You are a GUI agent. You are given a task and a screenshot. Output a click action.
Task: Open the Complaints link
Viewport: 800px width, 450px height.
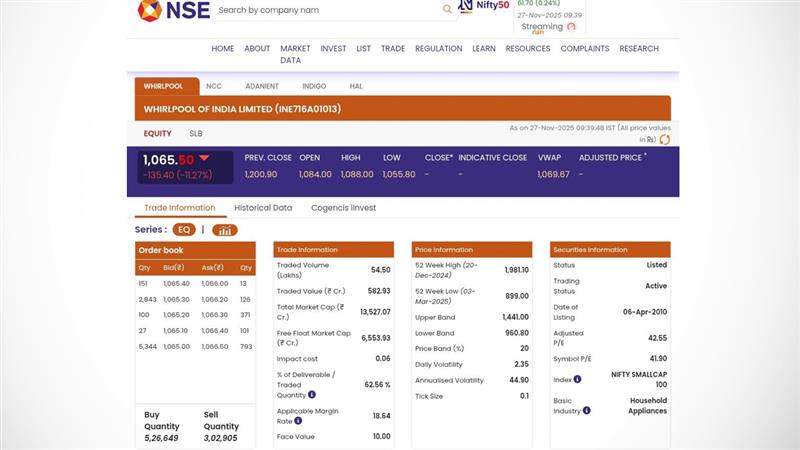pyautogui.click(x=585, y=48)
